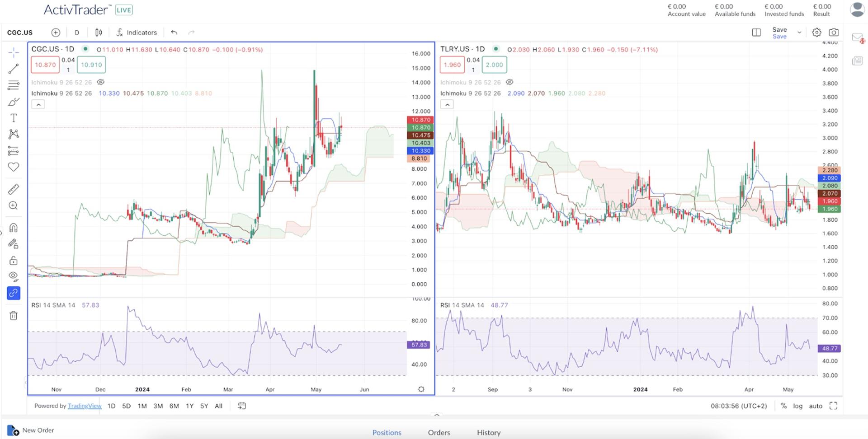Toggle logarithmic scale with the log button

point(798,406)
